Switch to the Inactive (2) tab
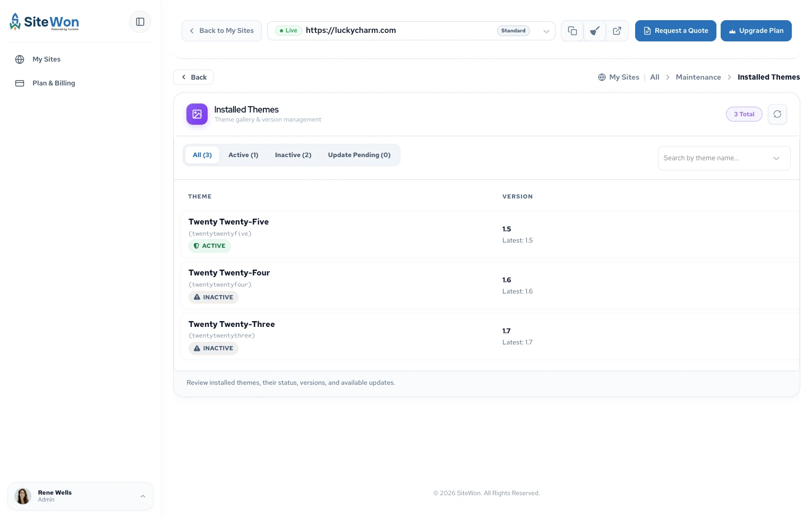Screen dimensions: 812x518 pyautogui.click(x=293, y=155)
